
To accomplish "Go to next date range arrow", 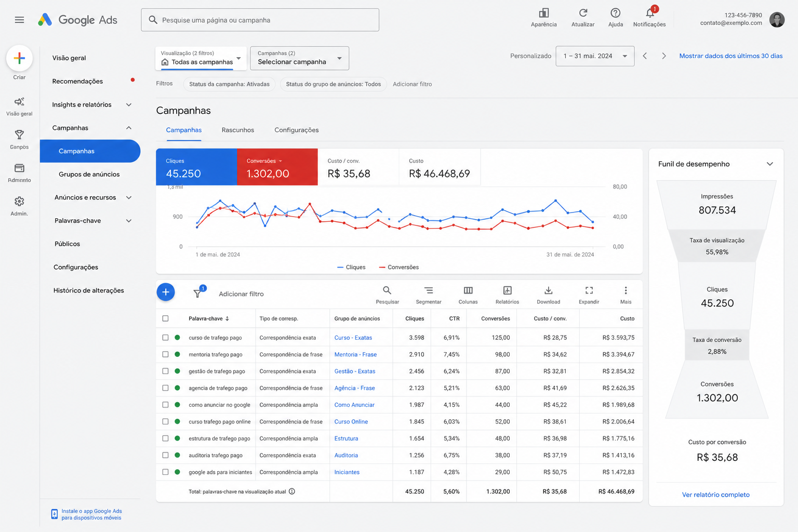I will pyautogui.click(x=664, y=56).
